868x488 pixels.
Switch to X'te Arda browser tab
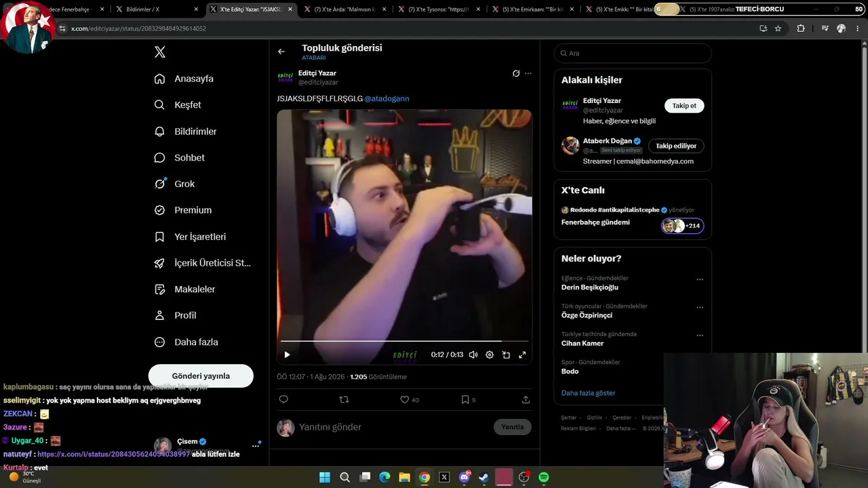click(x=344, y=9)
